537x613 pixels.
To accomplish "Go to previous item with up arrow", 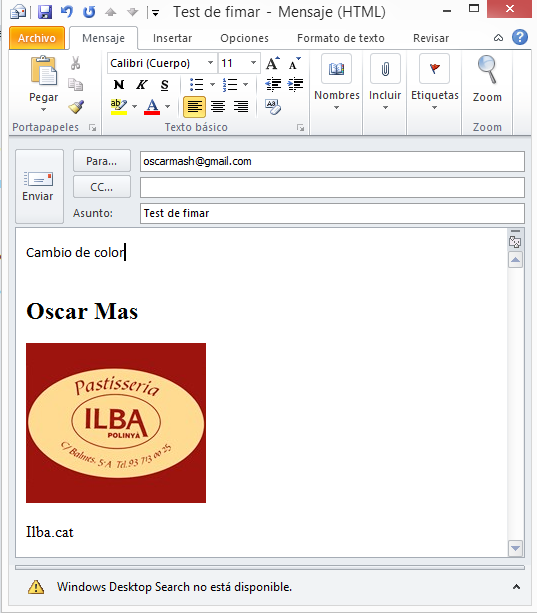I will [111, 13].
